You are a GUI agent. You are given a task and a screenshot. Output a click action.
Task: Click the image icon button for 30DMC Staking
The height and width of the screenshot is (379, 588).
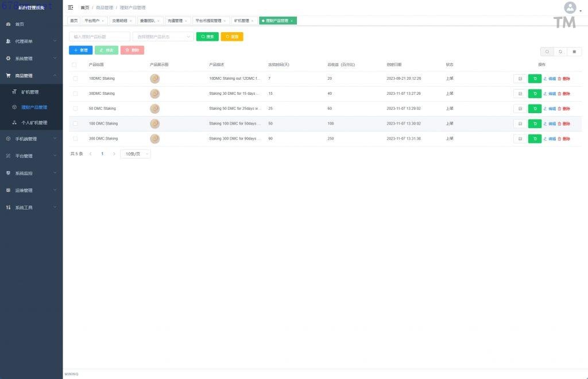[520, 94]
